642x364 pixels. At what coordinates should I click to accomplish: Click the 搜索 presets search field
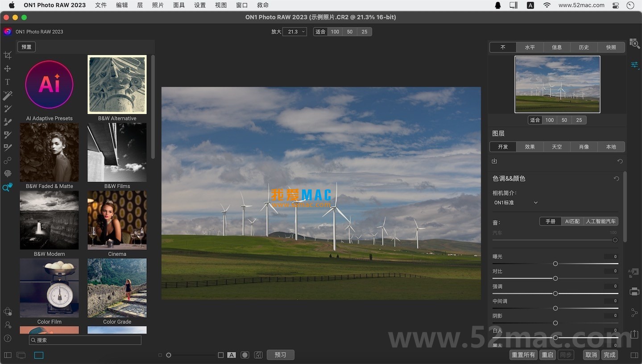point(85,340)
